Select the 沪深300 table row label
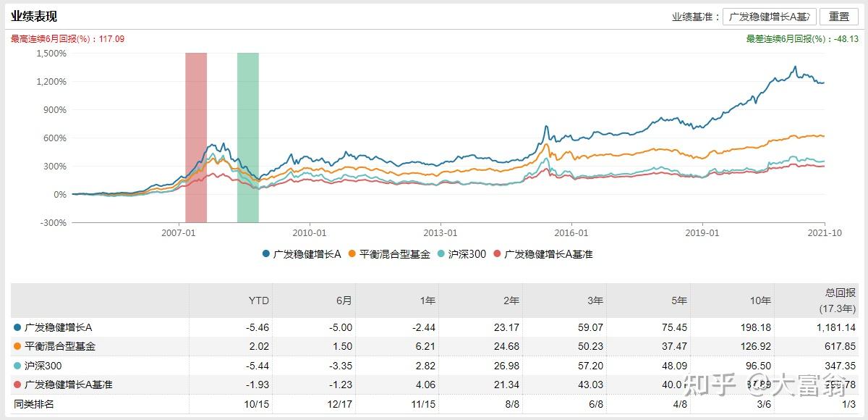The image size is (868, 420). (x=42, y=365)
